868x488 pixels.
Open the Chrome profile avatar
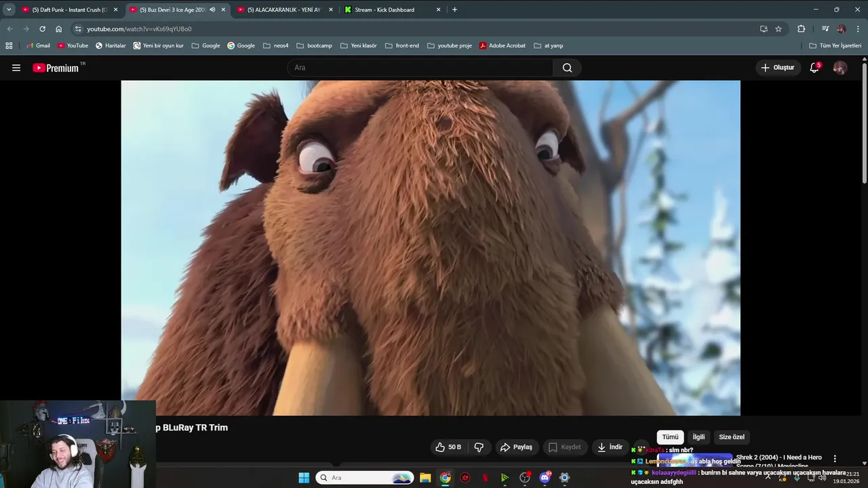[842, 29]
